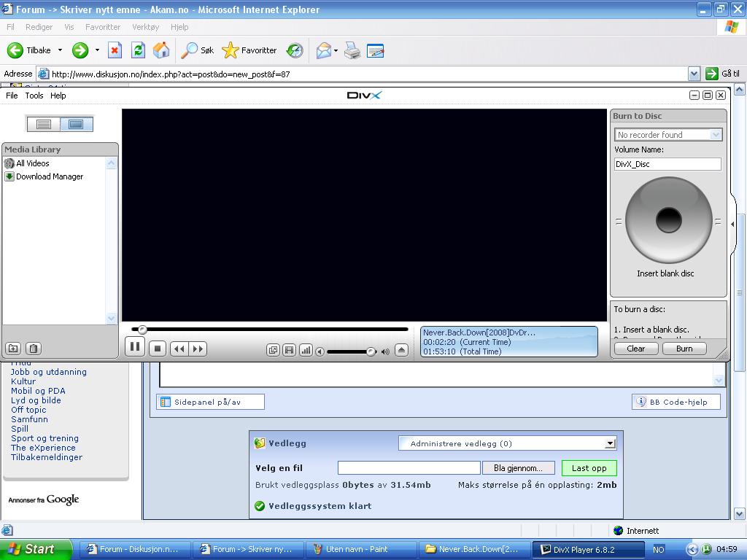Open Søk search in IE toolbar
The height and width of the screenshot is (560, 747).
click(197, 50)
